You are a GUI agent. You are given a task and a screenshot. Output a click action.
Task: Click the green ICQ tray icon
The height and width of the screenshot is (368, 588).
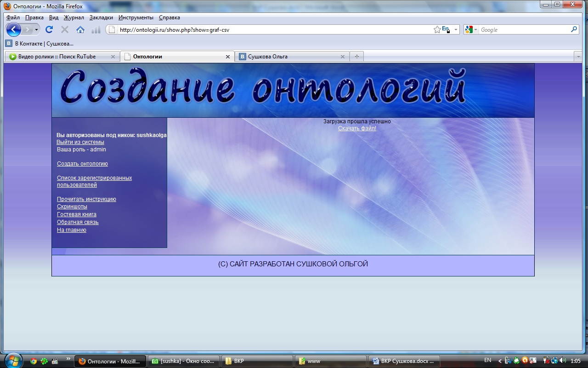click(x=516, y=361)
